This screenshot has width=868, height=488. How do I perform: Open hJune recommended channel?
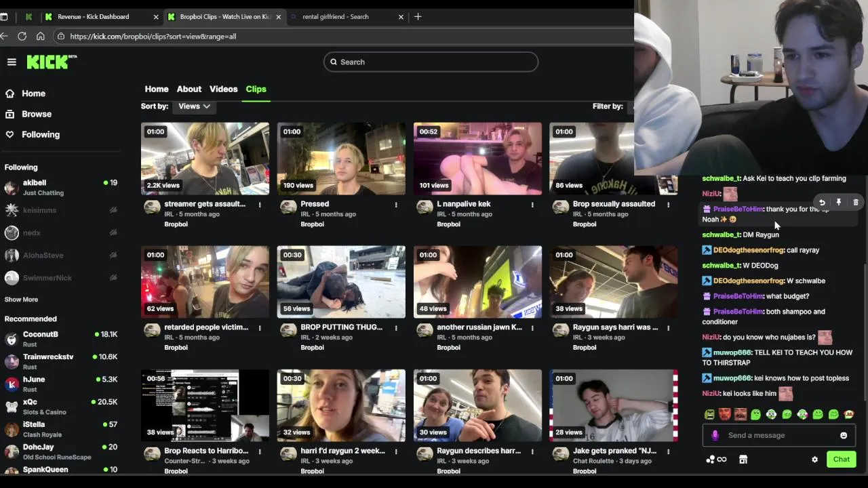click(60, 384)
